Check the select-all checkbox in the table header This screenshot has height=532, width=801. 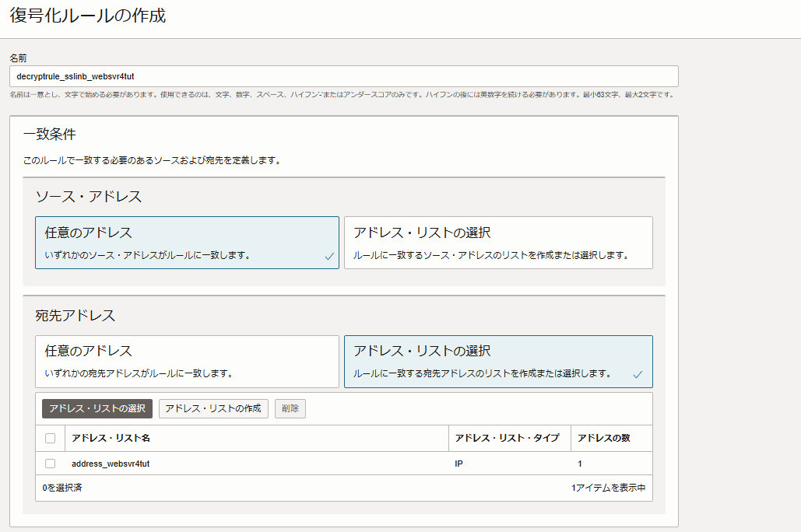coord(51,438)
